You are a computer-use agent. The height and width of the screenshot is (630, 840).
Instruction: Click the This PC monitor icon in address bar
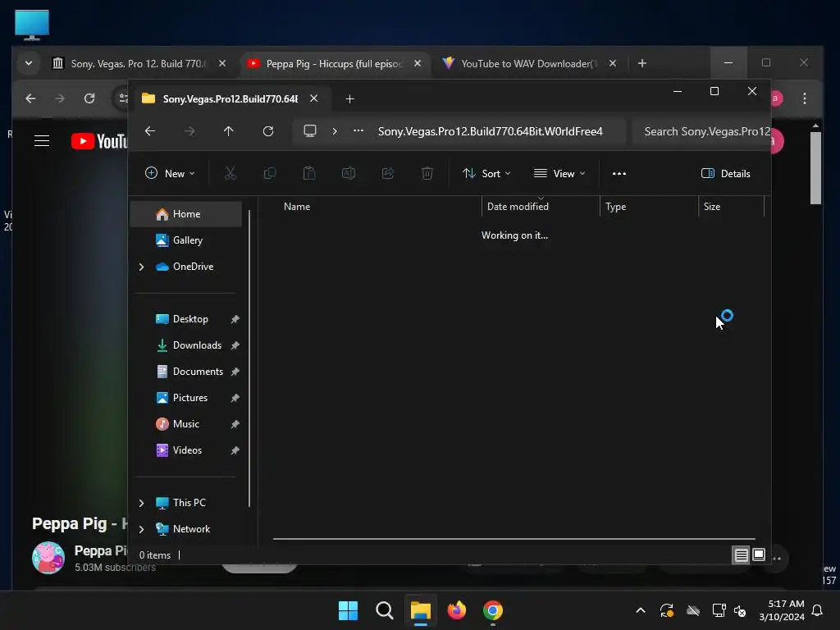click(310, 131)
